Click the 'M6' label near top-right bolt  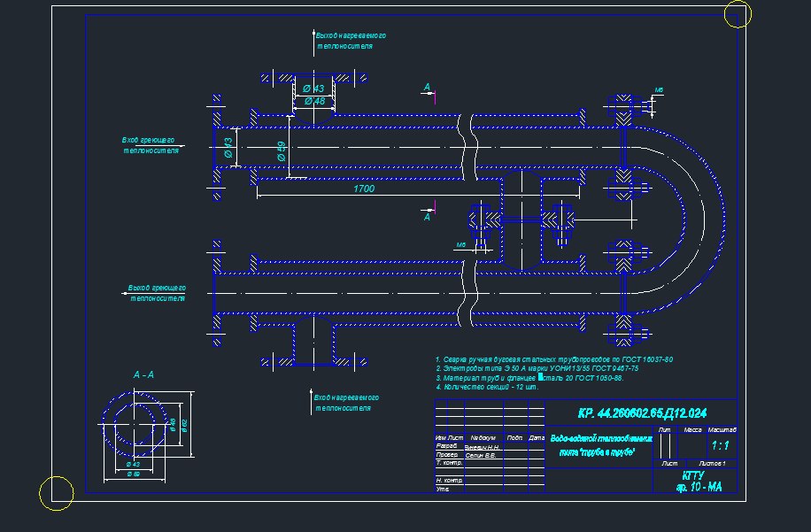659,90
